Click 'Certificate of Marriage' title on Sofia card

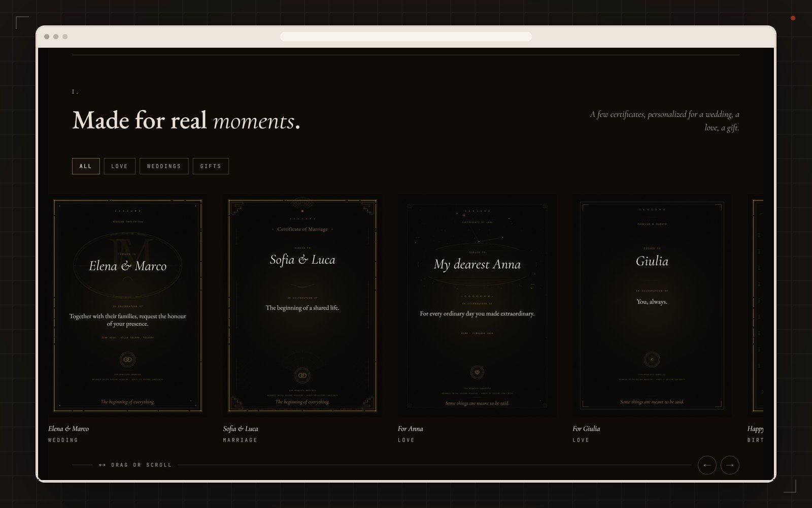(x=302, y=229)
